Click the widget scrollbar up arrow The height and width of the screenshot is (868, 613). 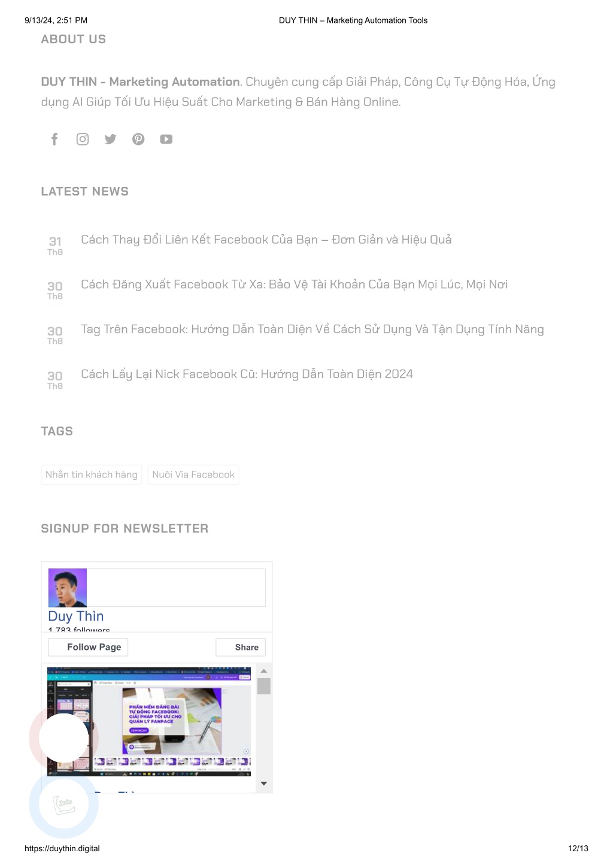point(264,671)
